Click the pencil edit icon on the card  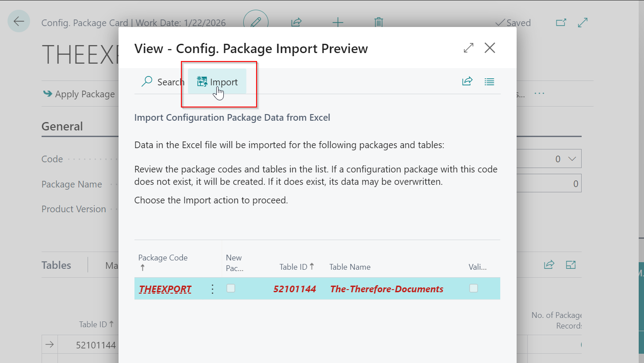pos(256,23)
